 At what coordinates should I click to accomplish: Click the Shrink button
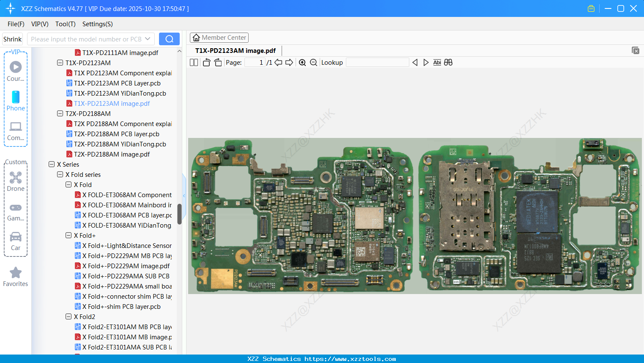pyautogui.click(x=13, y=39)
